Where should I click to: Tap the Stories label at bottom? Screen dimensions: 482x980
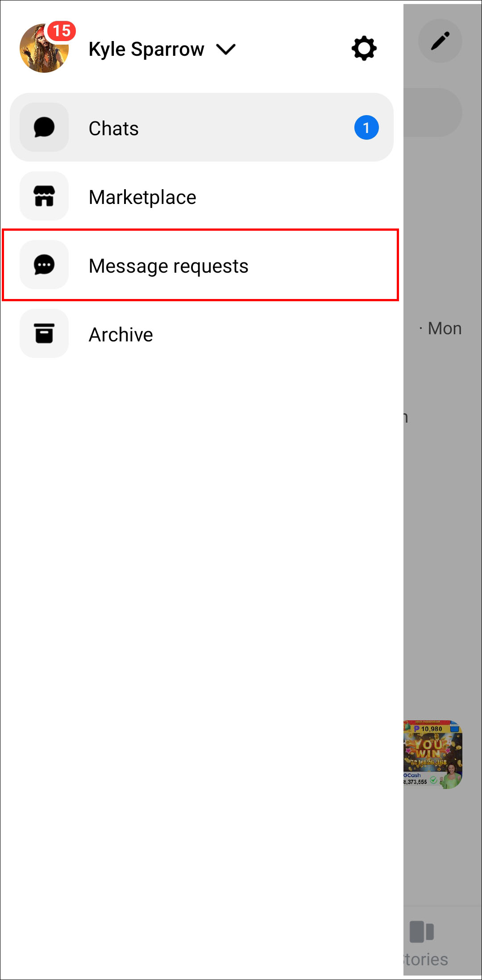pos(425,959)
